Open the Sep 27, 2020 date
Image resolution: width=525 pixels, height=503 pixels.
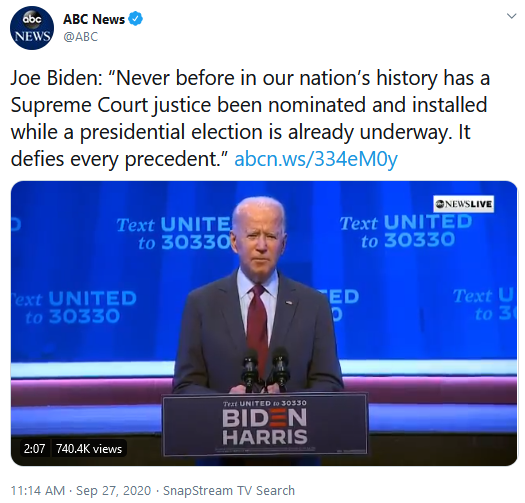tap(114, 491)
